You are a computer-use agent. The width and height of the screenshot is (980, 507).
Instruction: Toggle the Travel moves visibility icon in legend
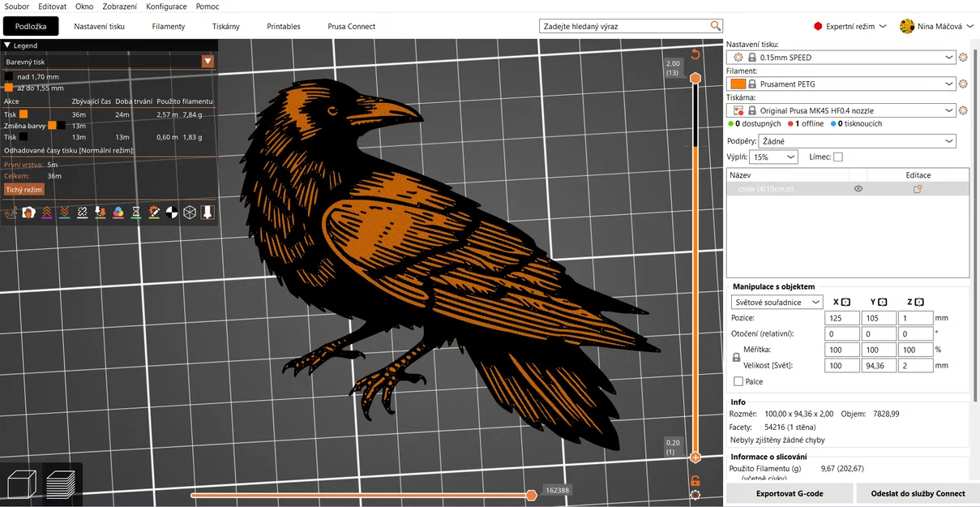11,213
